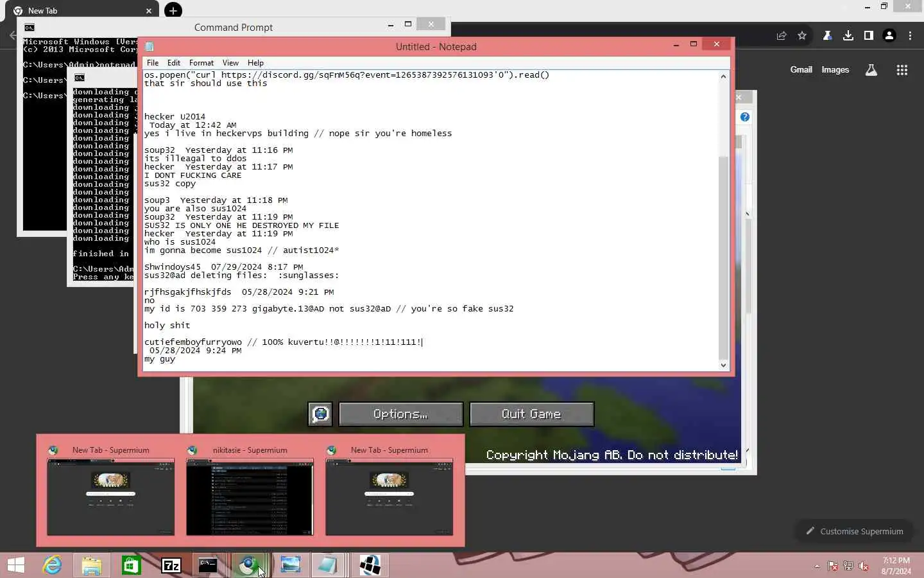Open Windows Store from the taskbar
924x578 pixels.
tap(132, 565)
